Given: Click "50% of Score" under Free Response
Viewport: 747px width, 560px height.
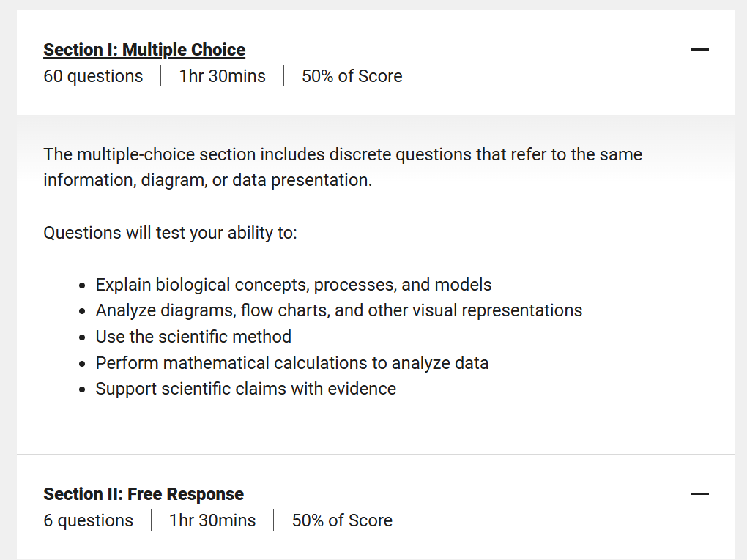Looking at the screenshot, I should [x=342, y=520].
